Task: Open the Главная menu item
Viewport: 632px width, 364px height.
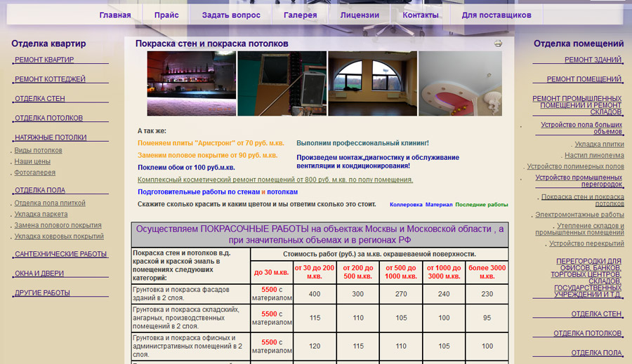Action: point(114,15)
